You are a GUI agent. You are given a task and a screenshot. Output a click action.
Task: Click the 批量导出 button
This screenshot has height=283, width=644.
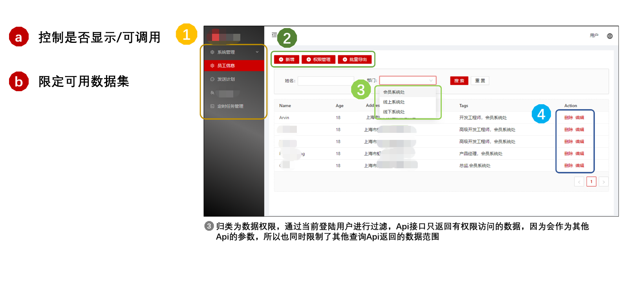tap(355, 59)
